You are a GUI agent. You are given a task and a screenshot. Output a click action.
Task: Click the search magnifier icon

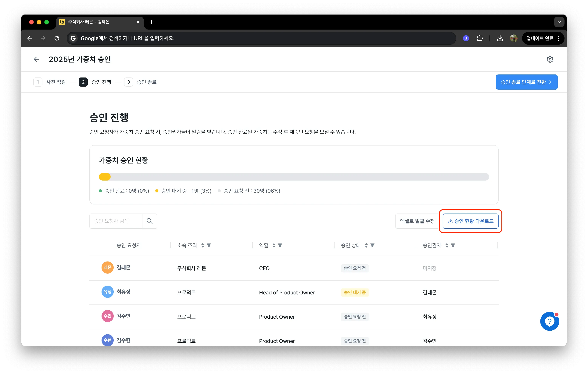[149, 221]
